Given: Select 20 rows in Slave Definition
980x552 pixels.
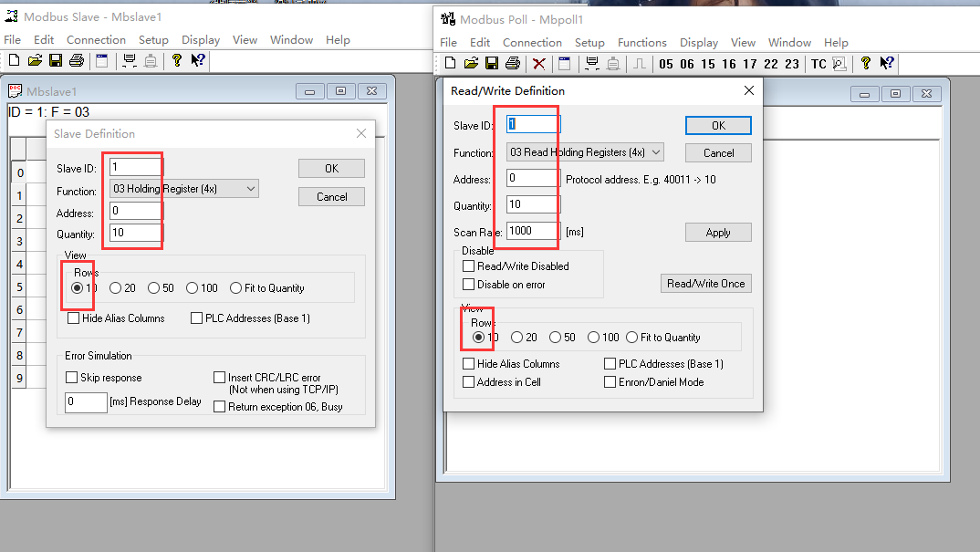Looking at the screenshot, I should 116,288.
